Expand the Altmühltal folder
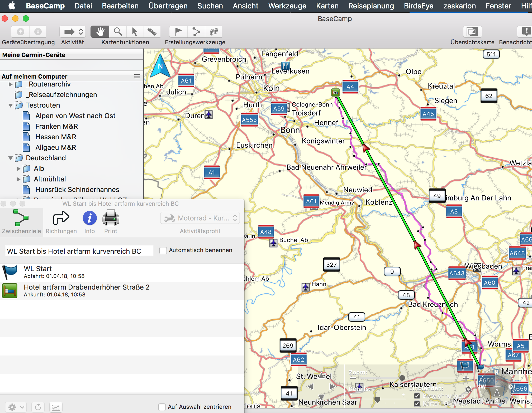This screenshot has height=413, width=532. pyautogui.click(x=18, y=179)
